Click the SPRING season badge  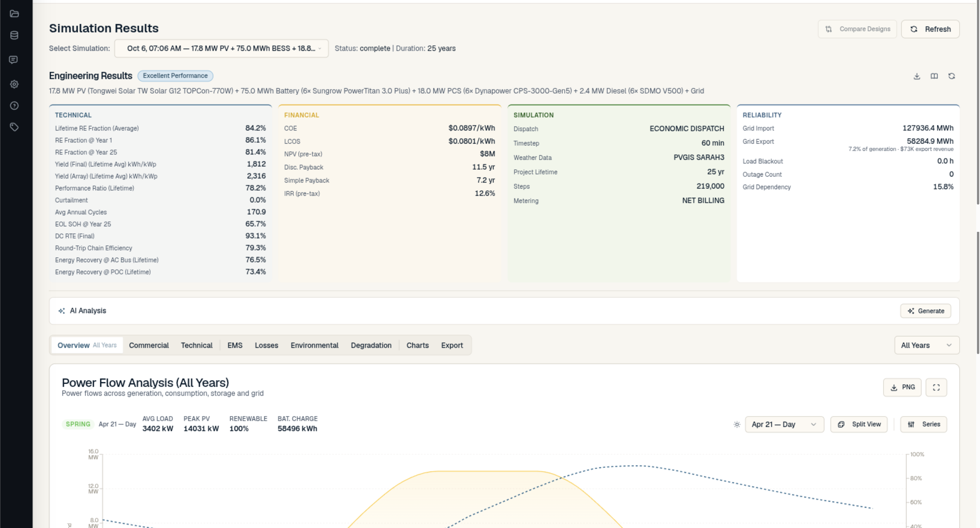(78, 424)
